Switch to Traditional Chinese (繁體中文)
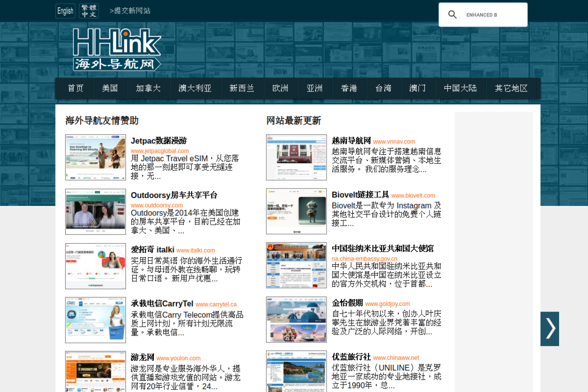Screen dimensions: 588x392 click(x=89, y=11)
